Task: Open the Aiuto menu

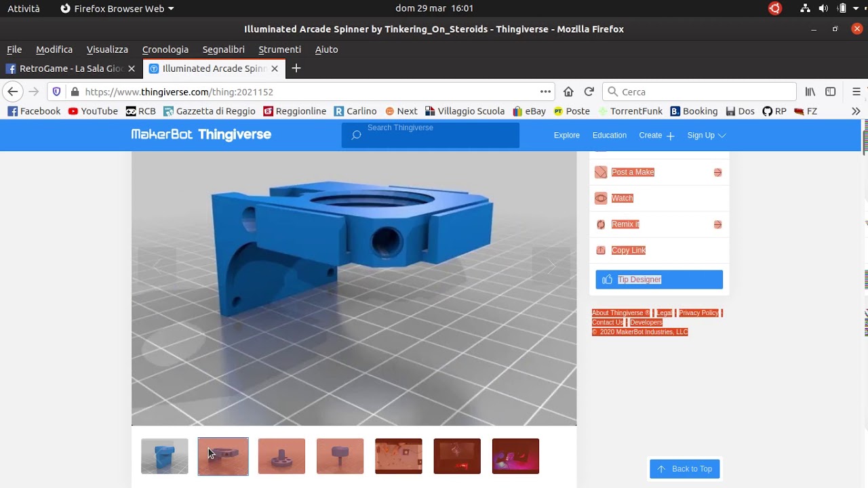Action: [x=326, y=49]
